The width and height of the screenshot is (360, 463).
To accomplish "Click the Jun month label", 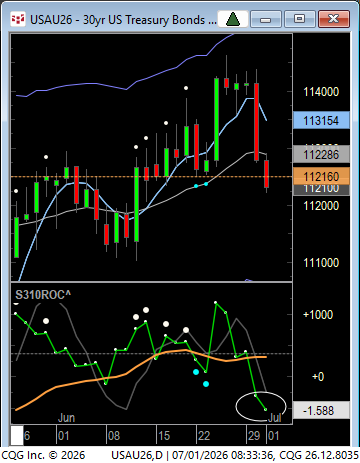I will [x=66, y=418].
